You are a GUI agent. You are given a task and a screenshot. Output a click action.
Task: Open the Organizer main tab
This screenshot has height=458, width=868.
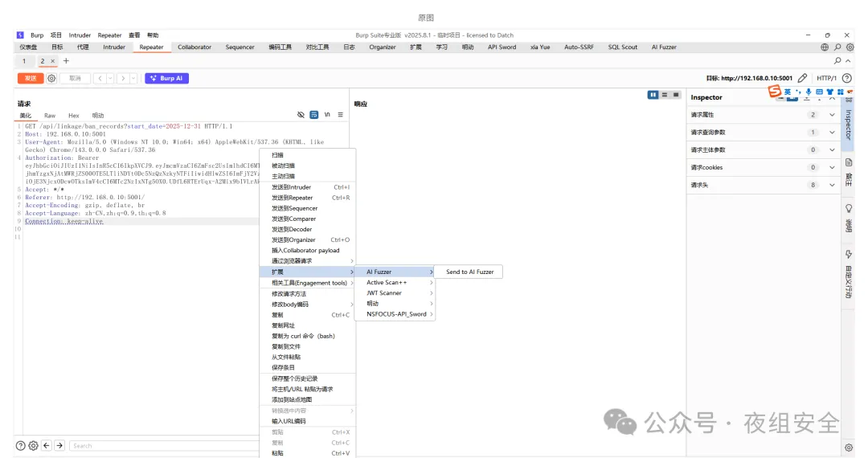(x=383, y=47)
